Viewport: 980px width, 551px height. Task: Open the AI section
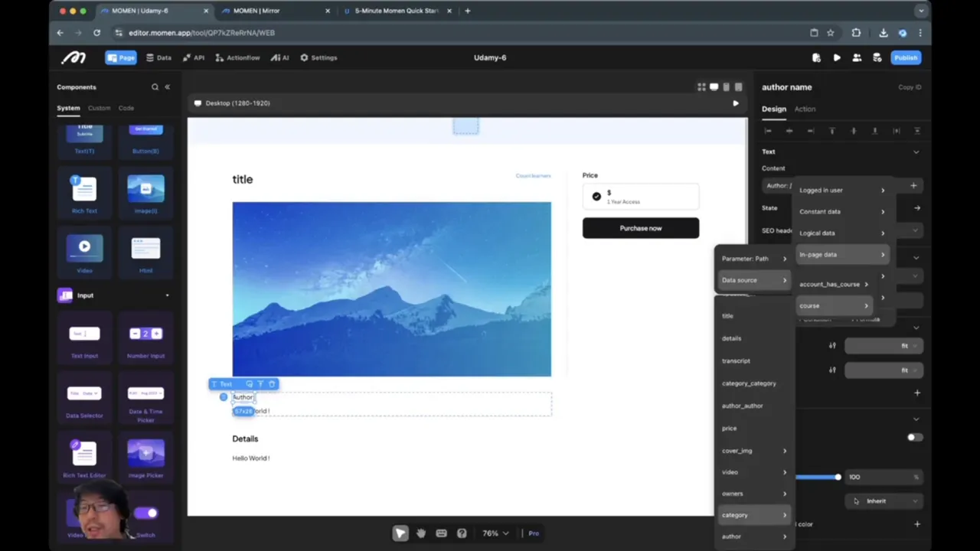click(279, 57)
